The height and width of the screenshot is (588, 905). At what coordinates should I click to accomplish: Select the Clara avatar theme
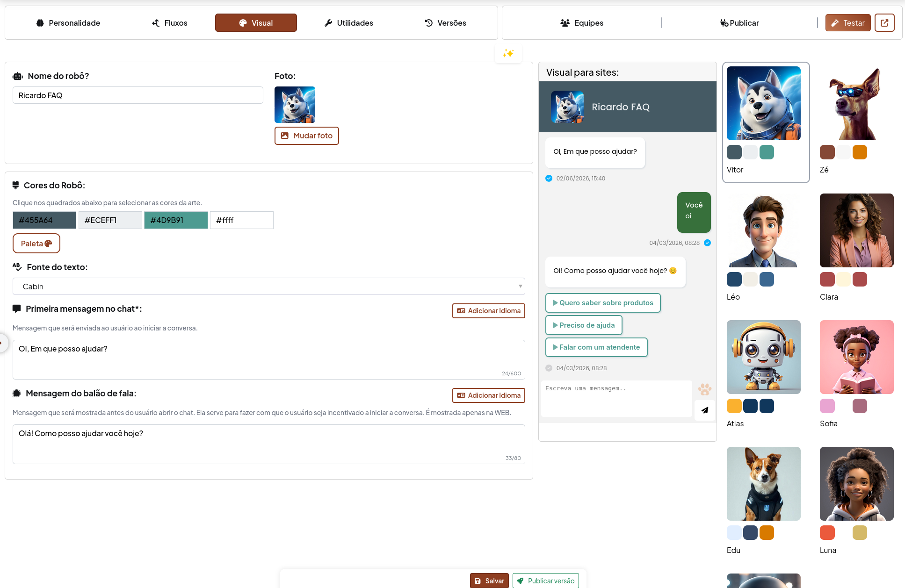857,230
